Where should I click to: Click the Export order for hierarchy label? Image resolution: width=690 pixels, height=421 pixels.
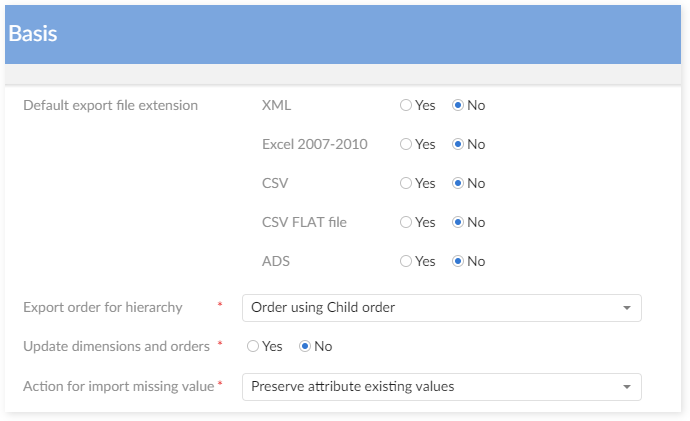(102, 307)
